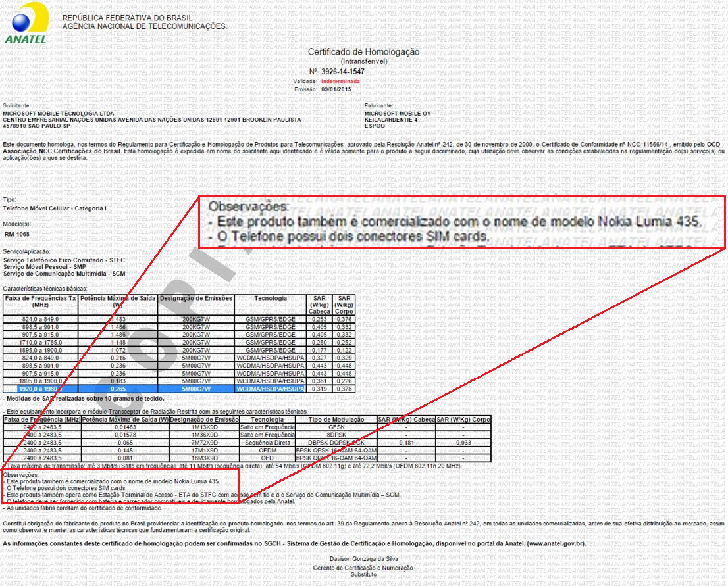Select the output power '0,145'
The image size is (728, 586).
125,451
